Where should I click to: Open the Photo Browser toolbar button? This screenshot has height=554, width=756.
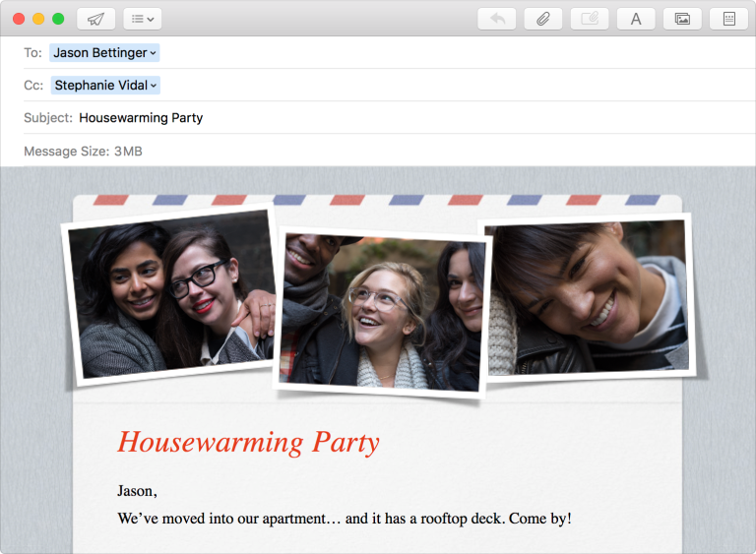[682, 19]
